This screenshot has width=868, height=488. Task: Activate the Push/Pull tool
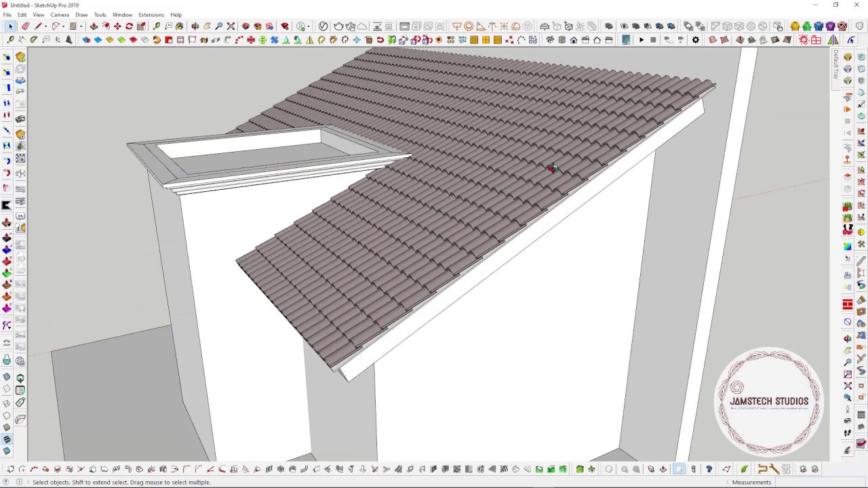point(94,26)
